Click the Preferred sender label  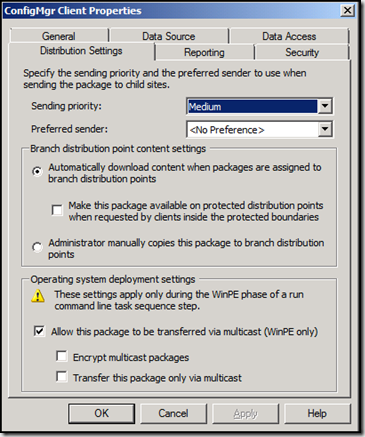(x=69, y=129)
